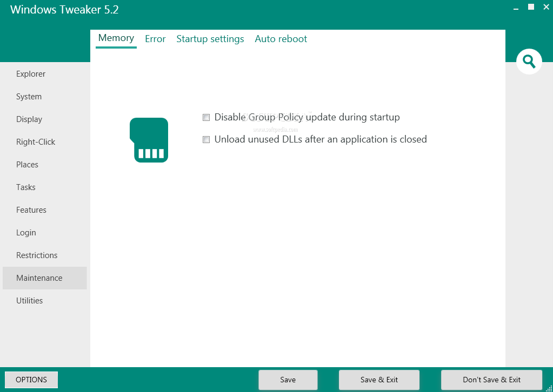This screenshot has height=392, width=553.
Task: Open the Places category
Action: point(45,165)
